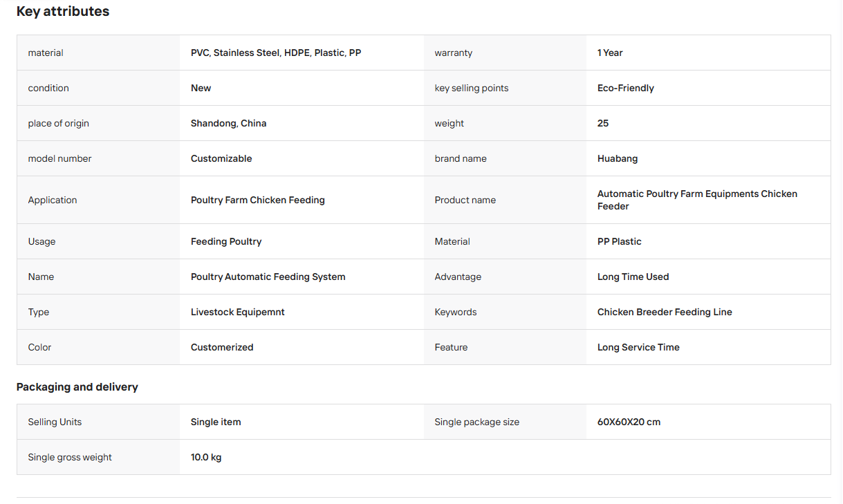Click the Key attributes heading
This screenshot has height=504, width=843.
click(63, 11)
